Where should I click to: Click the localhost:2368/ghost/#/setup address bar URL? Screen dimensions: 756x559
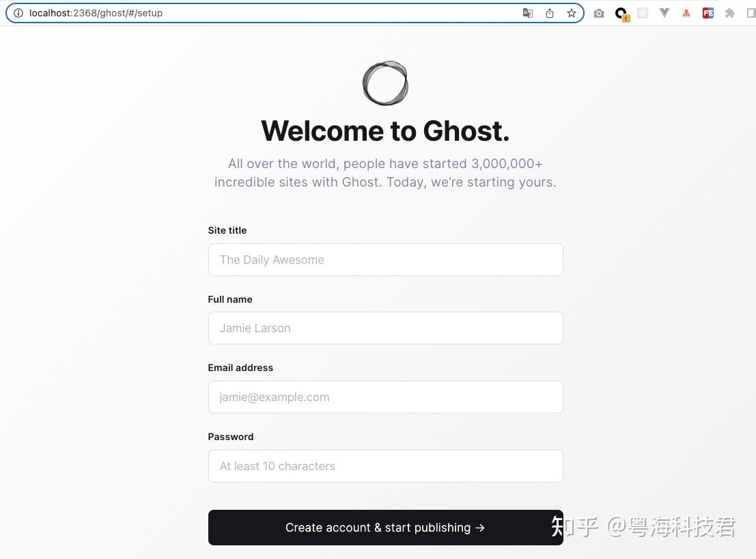[96, 13]
